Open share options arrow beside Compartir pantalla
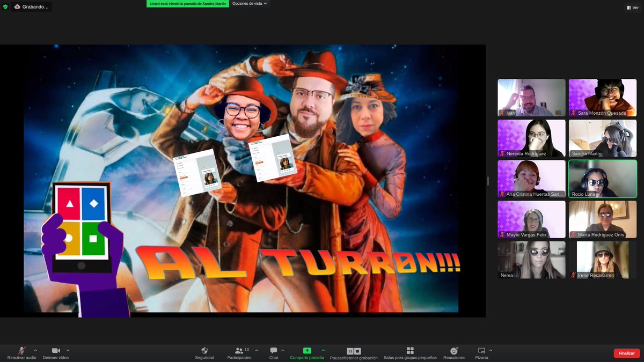The image size is (644, 362). 323,350
